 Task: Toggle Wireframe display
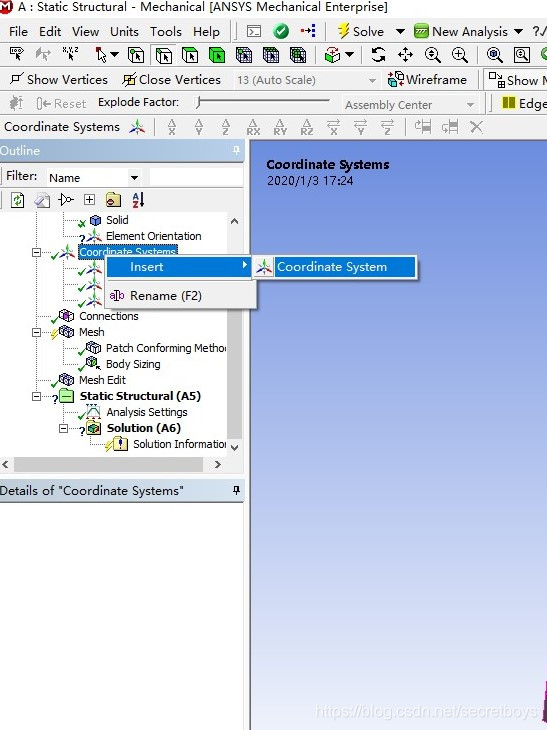427,80
